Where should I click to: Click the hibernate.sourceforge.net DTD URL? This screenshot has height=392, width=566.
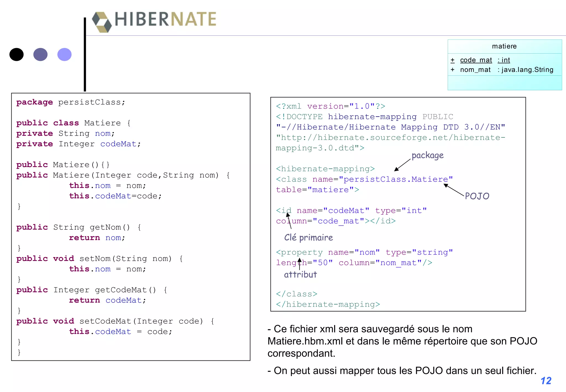tap(391, 143)
